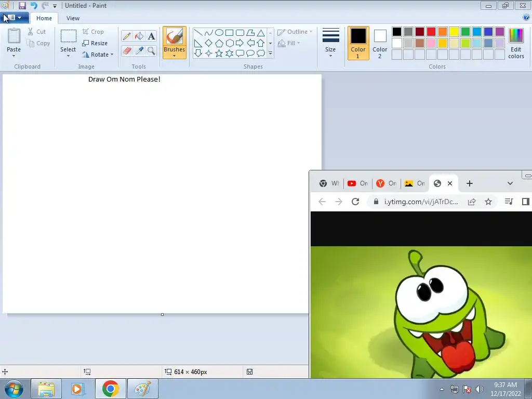Click the Om Nom image in Chrome
532x399 pixels.
pos(421,312)
